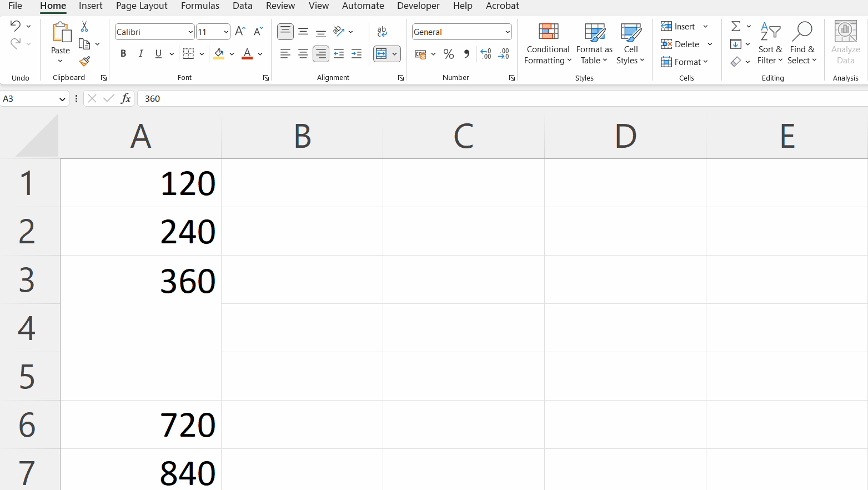
Task: Select cell B4 in the worksheet
Action: (x=303, y=328)
